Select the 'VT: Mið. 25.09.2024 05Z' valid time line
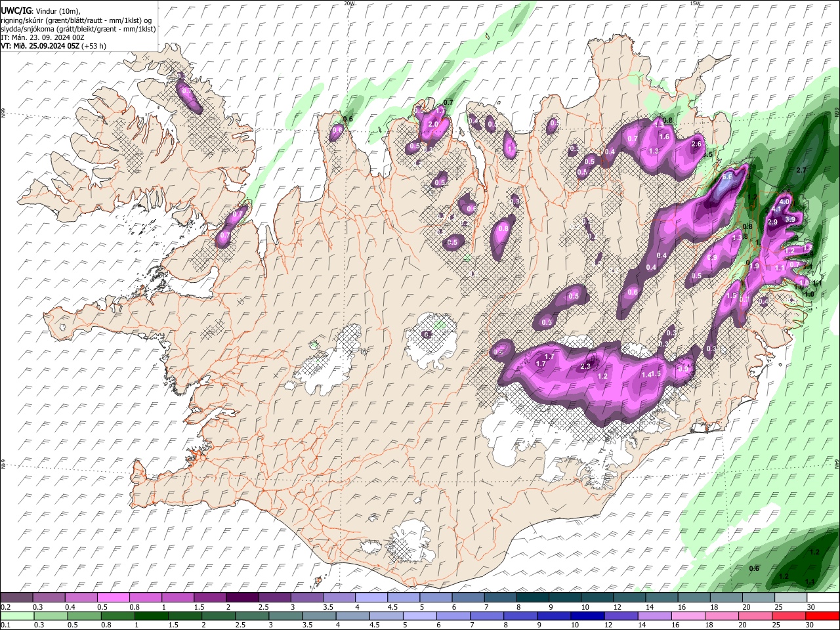840x630 pixels. (40, 46)
